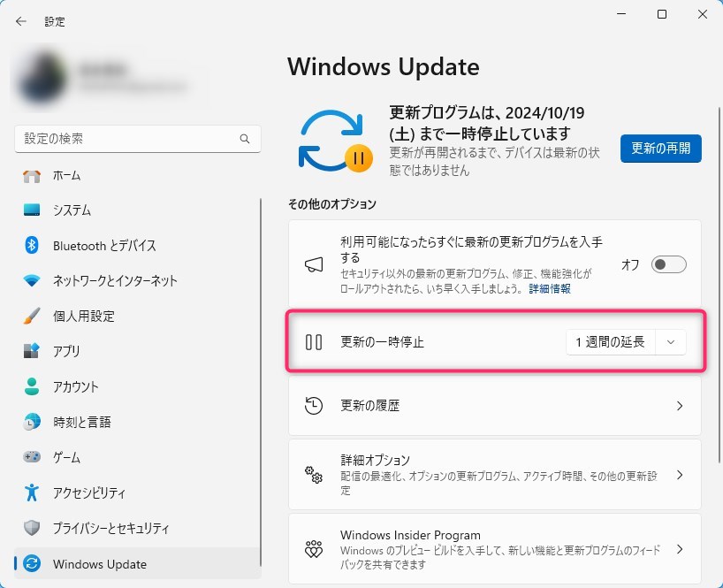The width and height of the screenshot is (723, 588).
Task: Click the personalization paintbrush icon
Action: point(32,317)
